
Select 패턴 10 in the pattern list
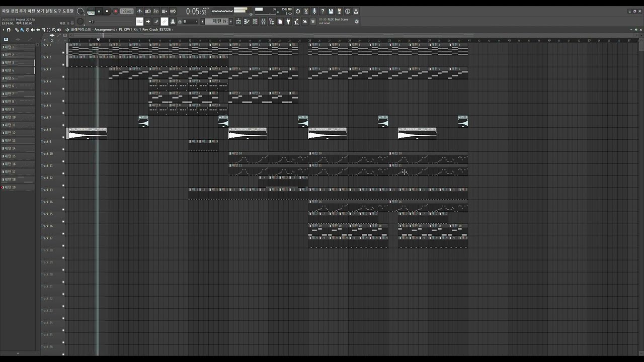click(18, 117)
